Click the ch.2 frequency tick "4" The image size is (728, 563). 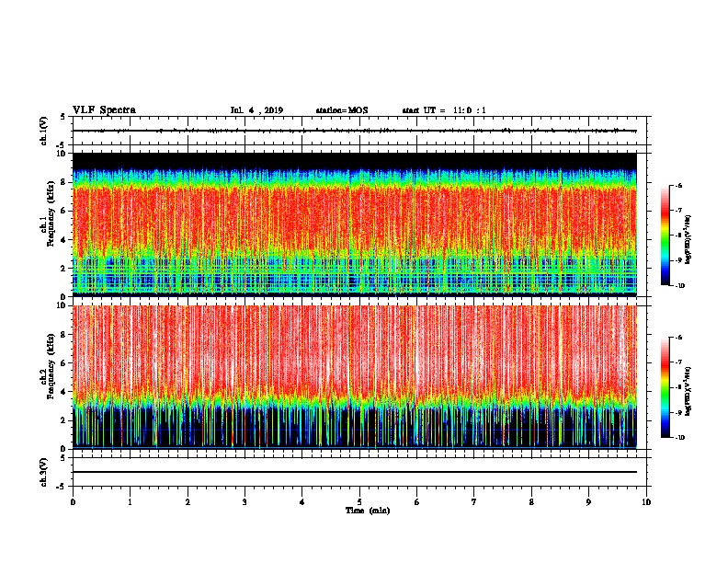(63, 392)
